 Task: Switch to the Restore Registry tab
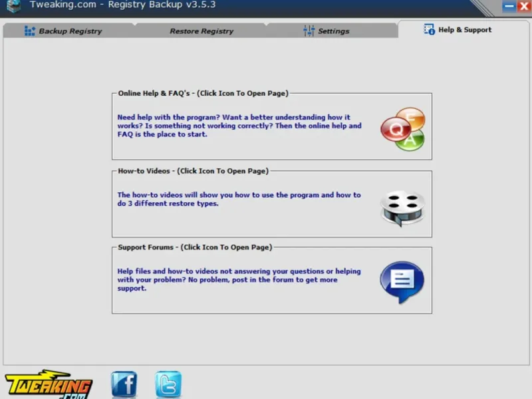pos(201,31)
